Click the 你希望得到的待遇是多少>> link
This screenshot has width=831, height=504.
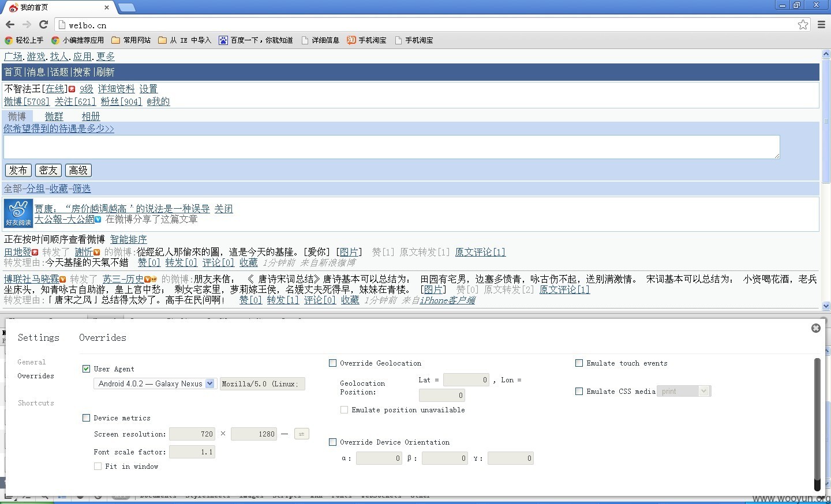59,129
